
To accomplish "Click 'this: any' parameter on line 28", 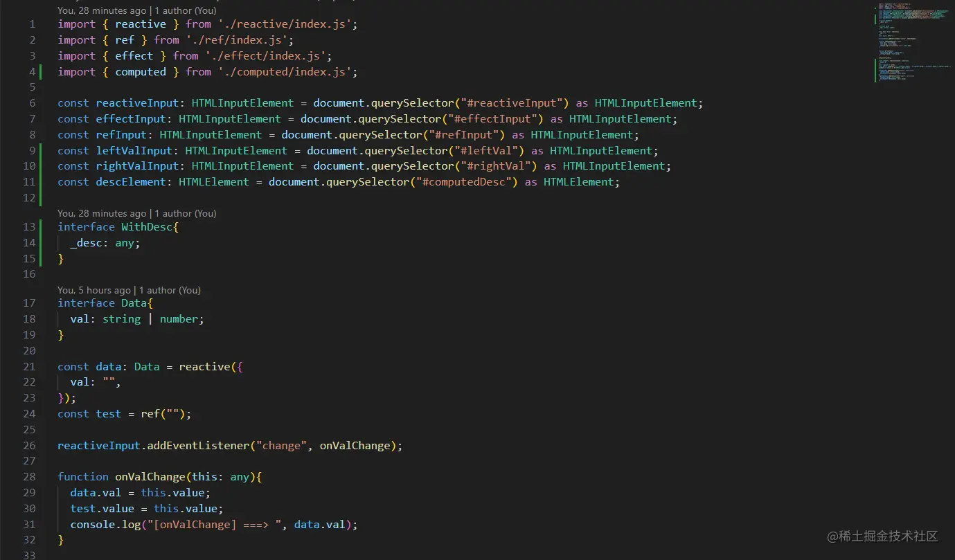I will pyautogui.click(x=220, y=477).
